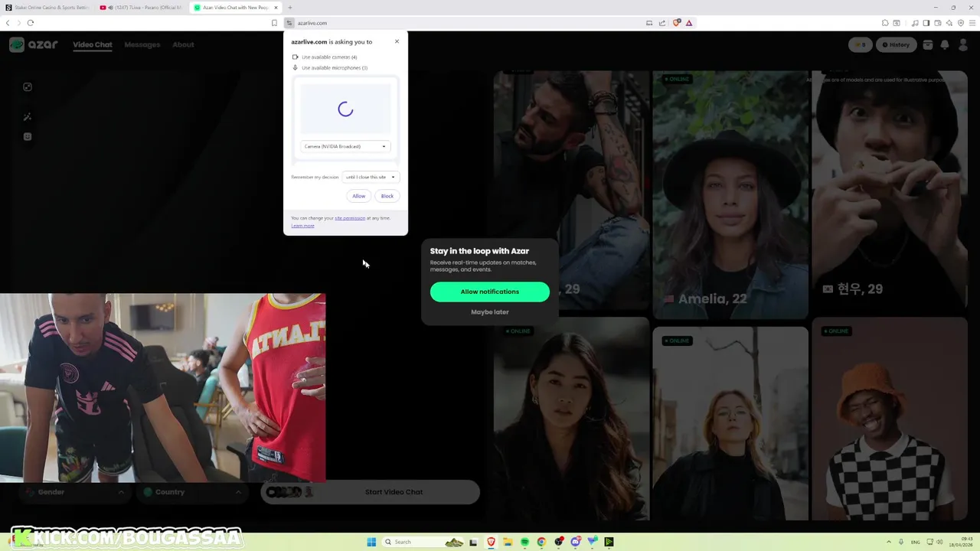The image size is (980, 551).
Task: Click the taskbar Search box
Action: pos(423,542)
